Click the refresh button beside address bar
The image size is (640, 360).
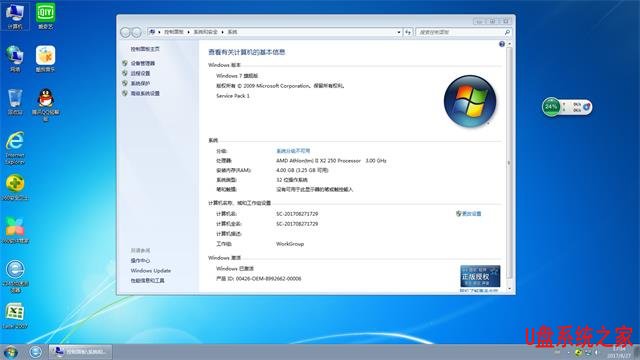pos(408,32)
